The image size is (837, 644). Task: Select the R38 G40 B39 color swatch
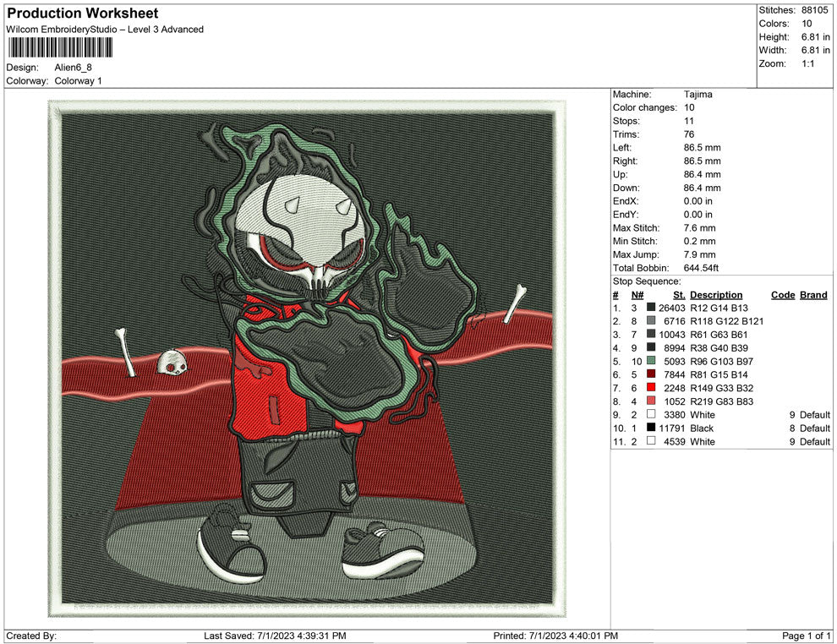tap(651, 347)
